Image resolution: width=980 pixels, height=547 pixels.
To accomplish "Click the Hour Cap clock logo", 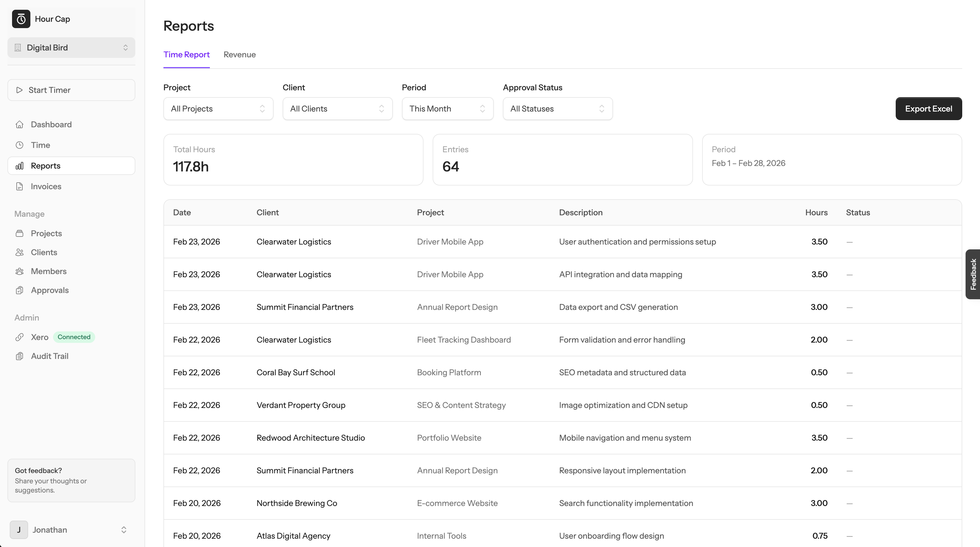I will pos(21,19).
